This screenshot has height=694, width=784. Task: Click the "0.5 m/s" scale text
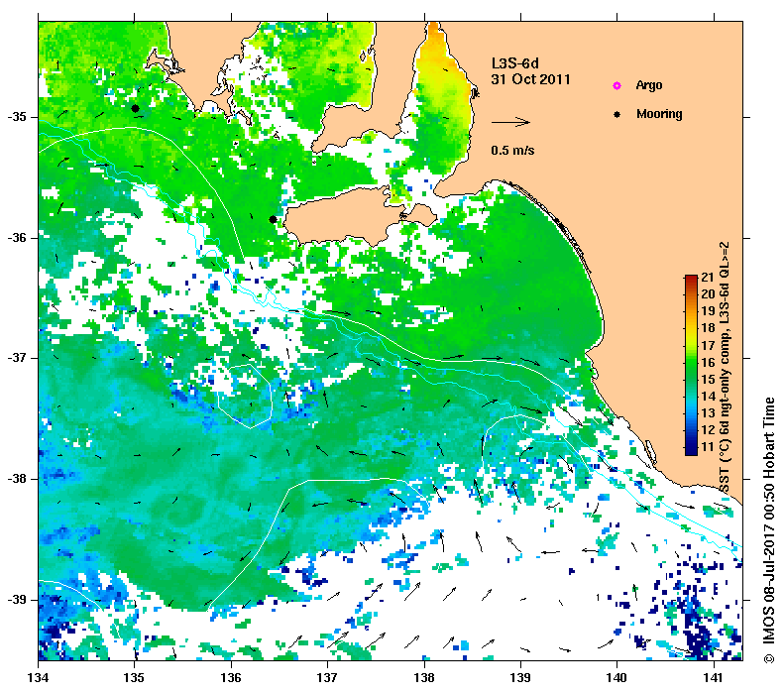tap(512, 150)
